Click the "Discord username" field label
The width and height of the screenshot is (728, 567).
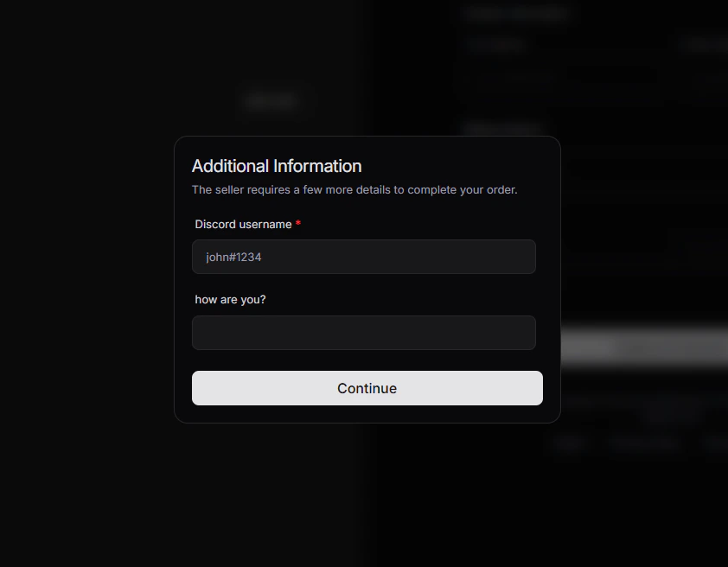point(243,224)
